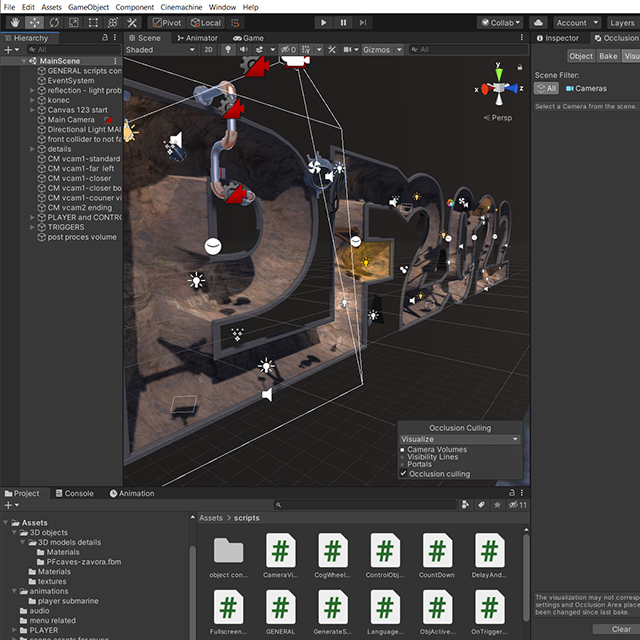Click green Y axis on orientation gizmo
Screen dimensions: 640x640
tap(499, 74)
